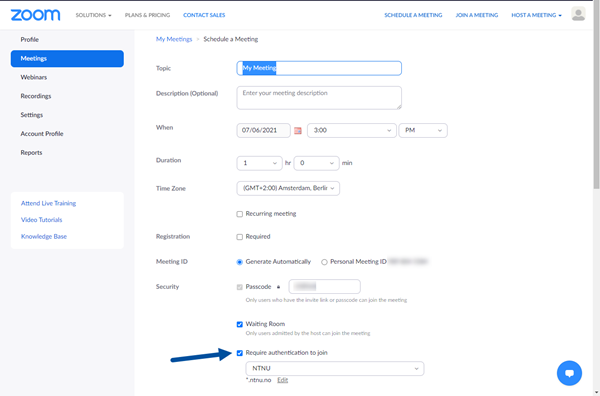Screen dimensions: 600x396
Task: Click Edit next to *.ntnu.no
Action: 282,380
